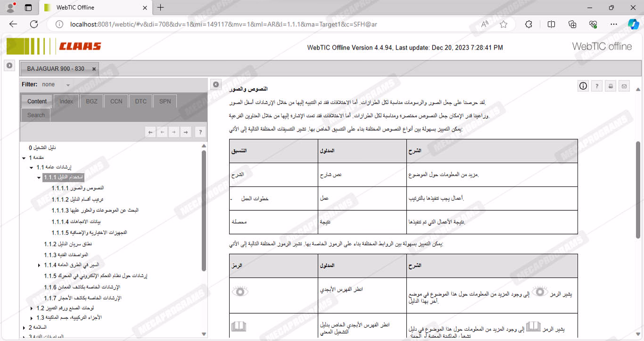Click the info icon above the document
644x341 pixels.
point(583,86)
